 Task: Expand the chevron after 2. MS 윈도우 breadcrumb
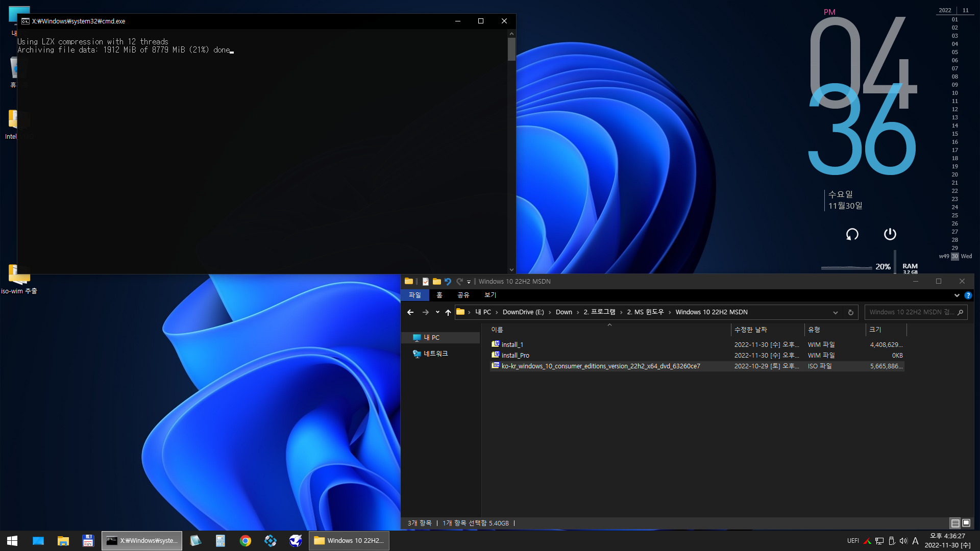[670, 312]
